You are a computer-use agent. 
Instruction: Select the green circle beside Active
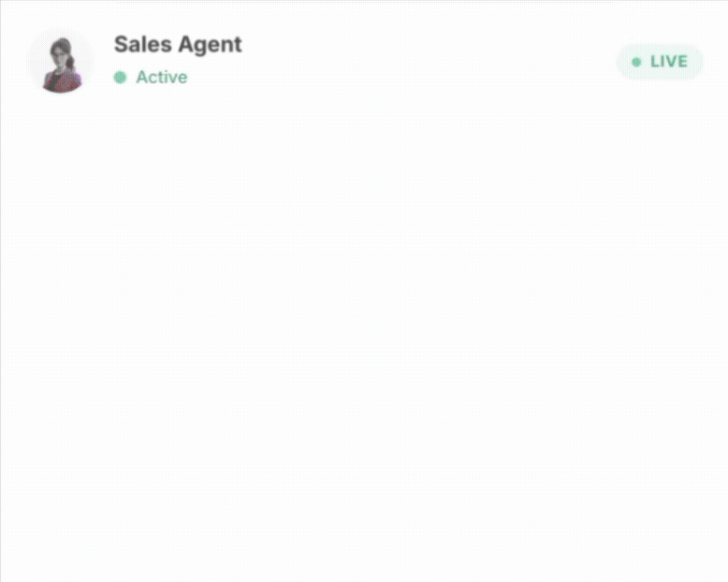pos(121,78)
